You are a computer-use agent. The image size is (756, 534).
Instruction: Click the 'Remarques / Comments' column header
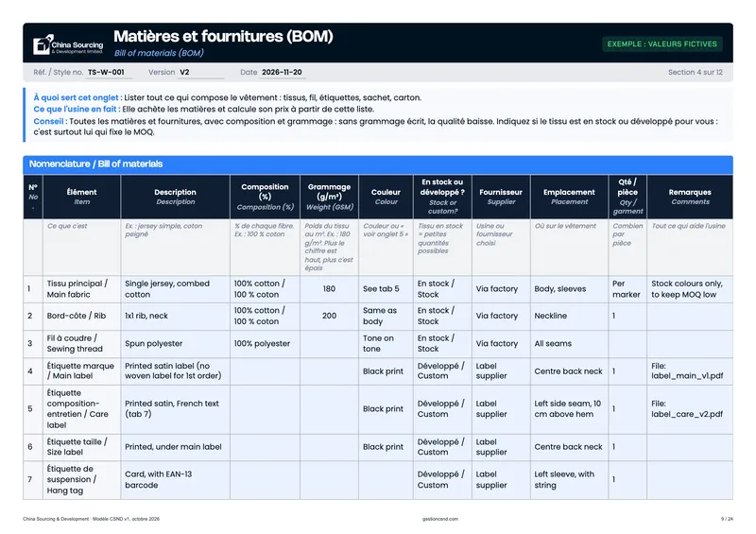(690, 197)
